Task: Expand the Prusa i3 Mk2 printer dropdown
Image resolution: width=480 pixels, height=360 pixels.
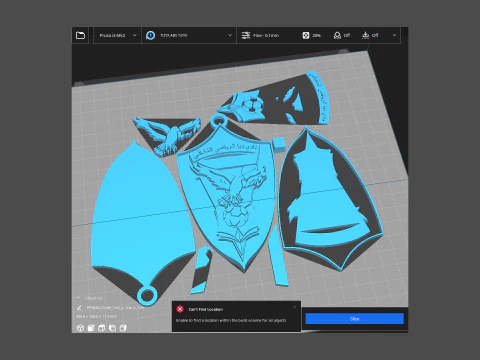Action: tap(117, 35)
